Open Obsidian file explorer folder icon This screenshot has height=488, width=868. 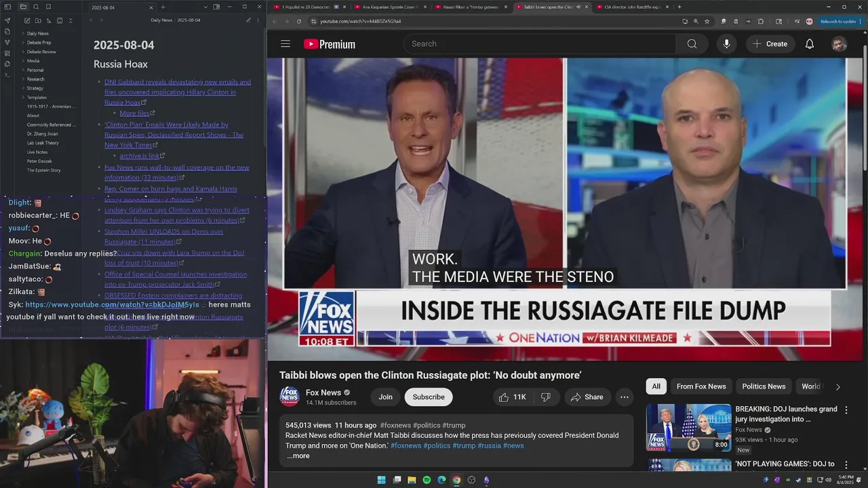click(23, 7)
